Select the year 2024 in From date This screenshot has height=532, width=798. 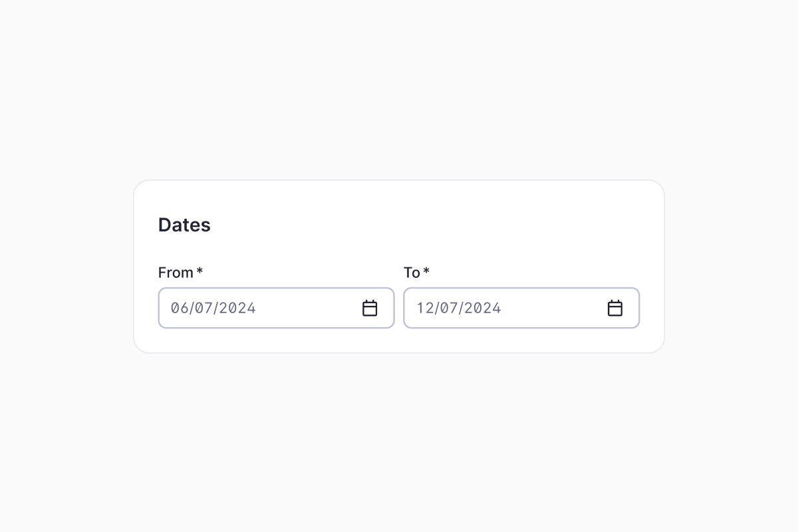(237, 308)
